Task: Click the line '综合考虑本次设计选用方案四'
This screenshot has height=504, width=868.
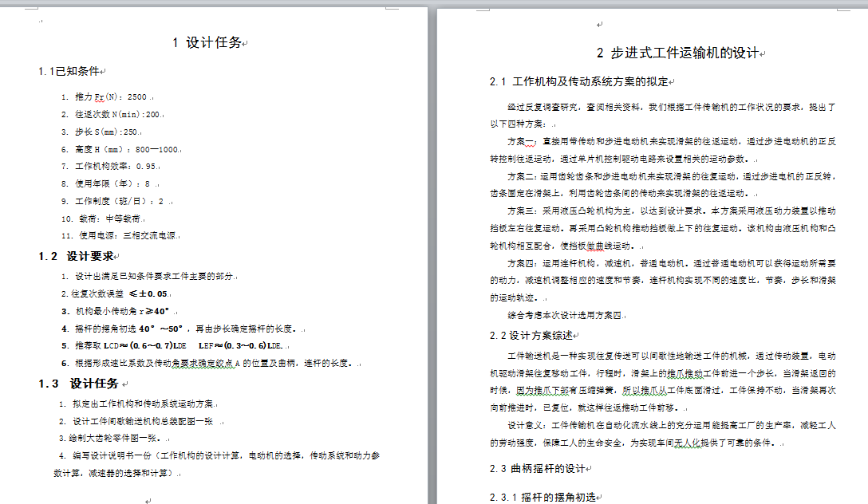Action: [564, 315]
